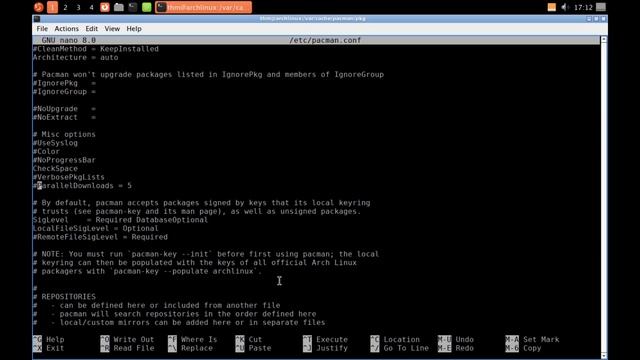The height and width of the screenshot is (360, 640).
Task: Click the '#IgnoreGroup =' line
Action: pos(64,92)
